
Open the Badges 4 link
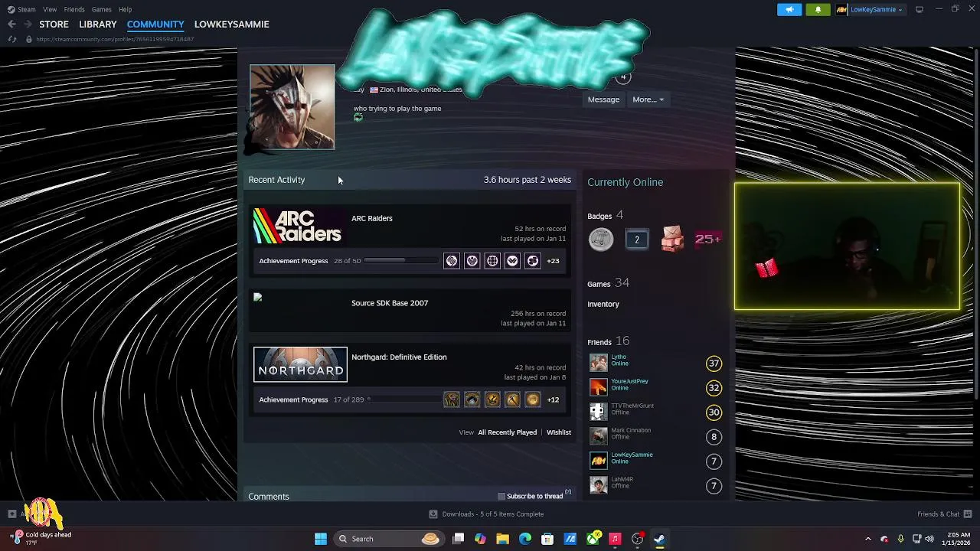605,216
